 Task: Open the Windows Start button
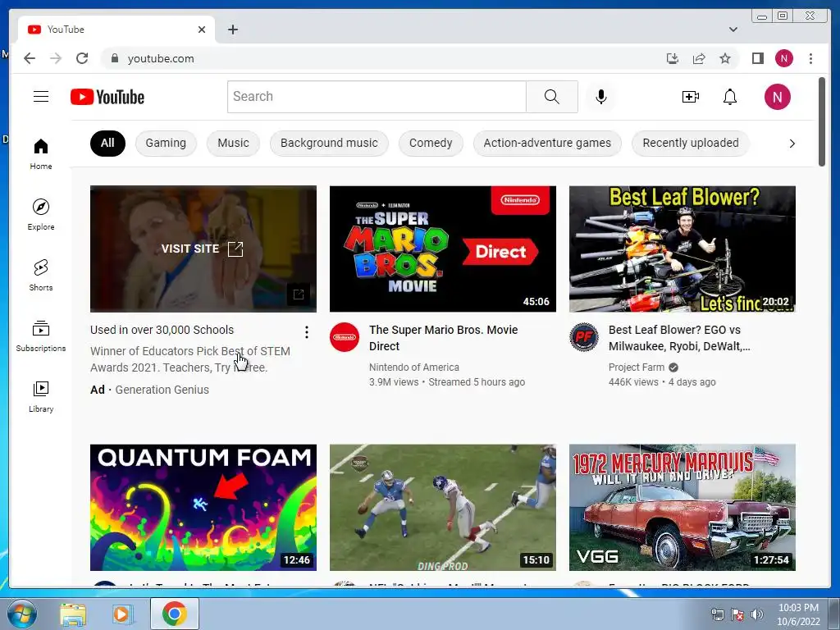pyautogui.click(x=21, y=614)
